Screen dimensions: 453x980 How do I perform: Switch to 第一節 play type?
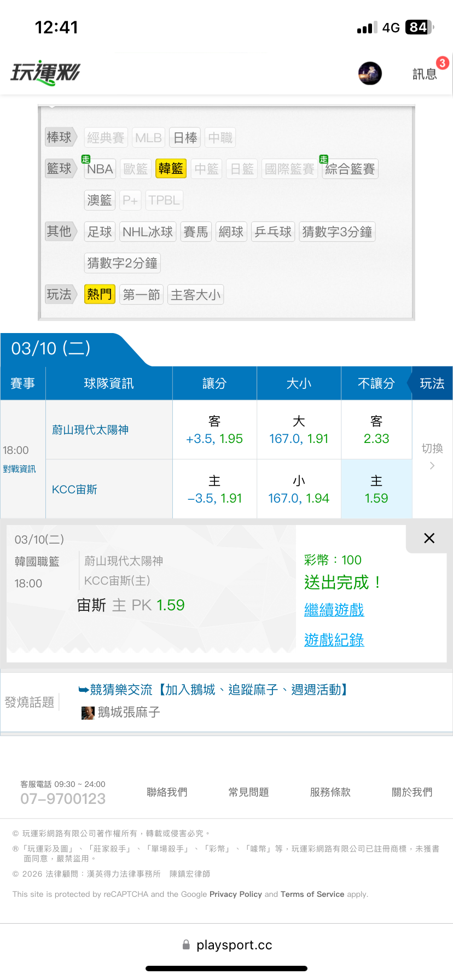point(141,295)
